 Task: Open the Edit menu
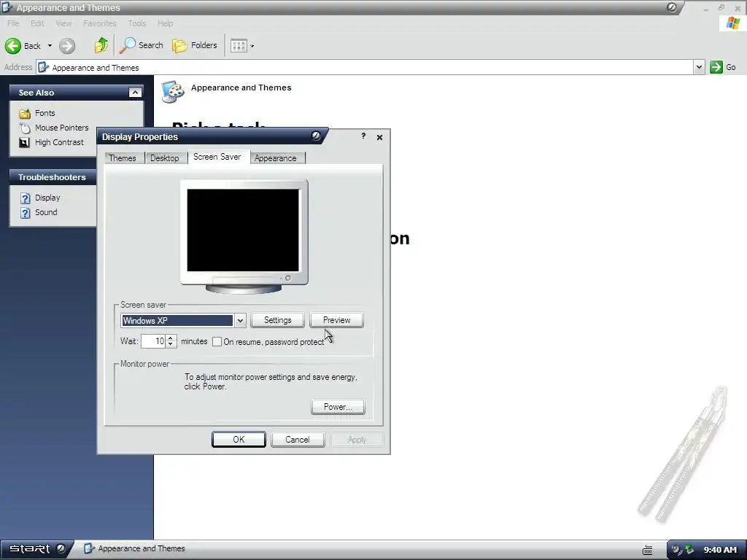[37, 23]
